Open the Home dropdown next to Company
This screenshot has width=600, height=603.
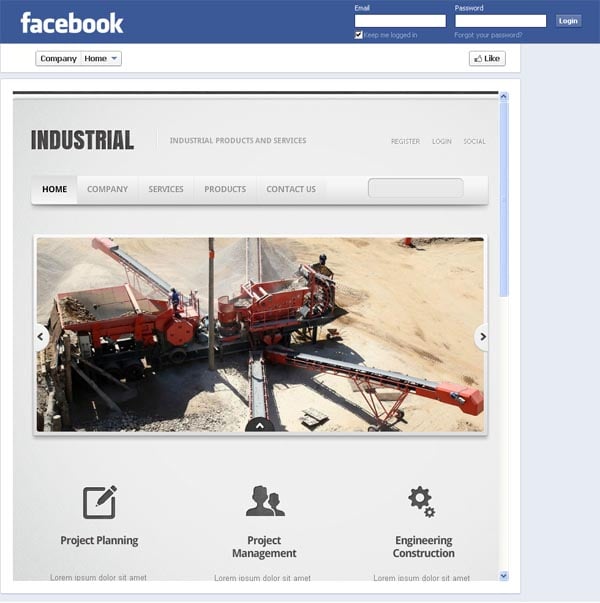coord(101,58)
